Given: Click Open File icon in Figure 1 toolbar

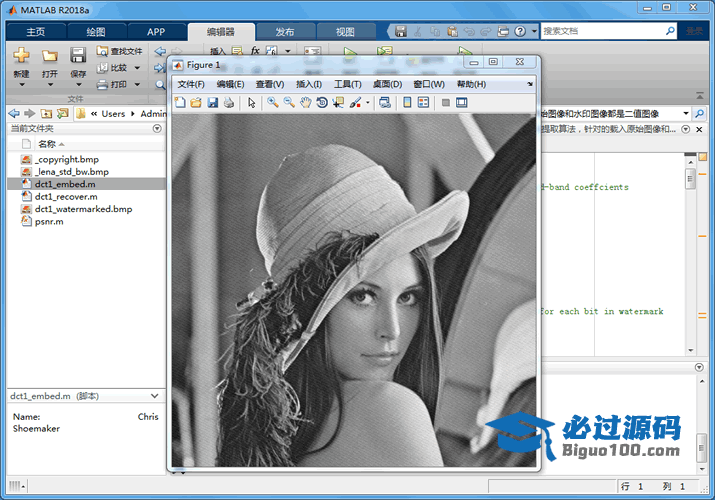Looking at the screenshot, I should coord(196,103).
